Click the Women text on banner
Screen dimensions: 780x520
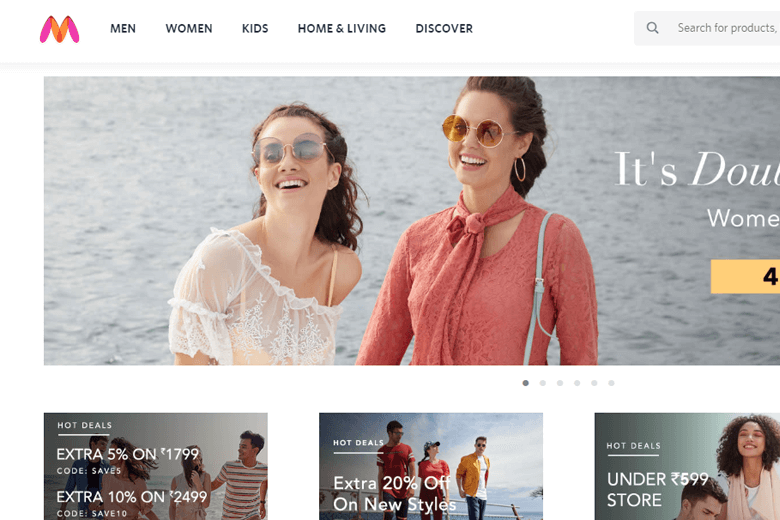point(743,218)
